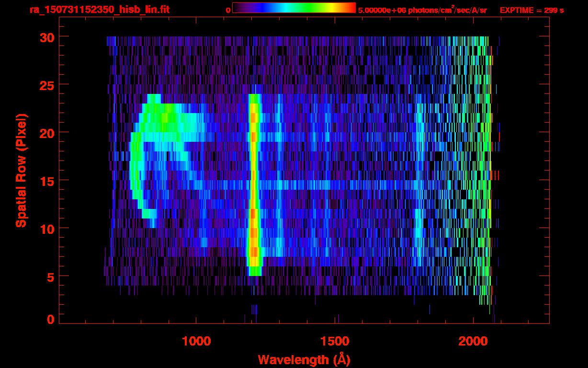Click the bright yellow emission line near 1216 Å
Screen dimensions: 588x368
tap(254, 184)
